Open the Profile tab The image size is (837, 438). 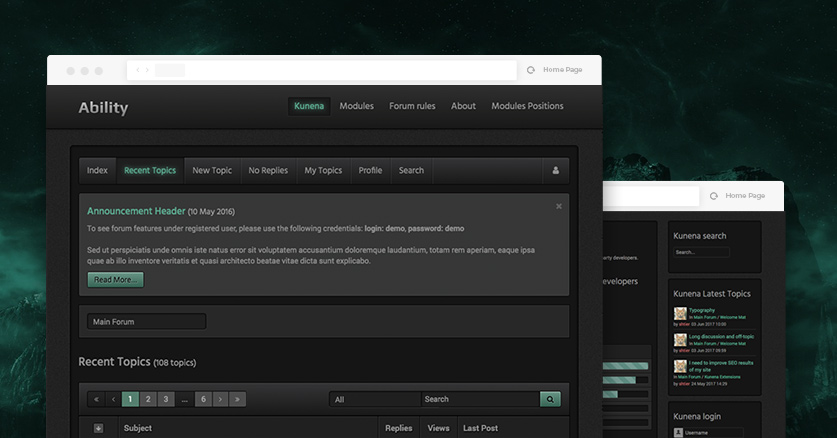[370, 170]
